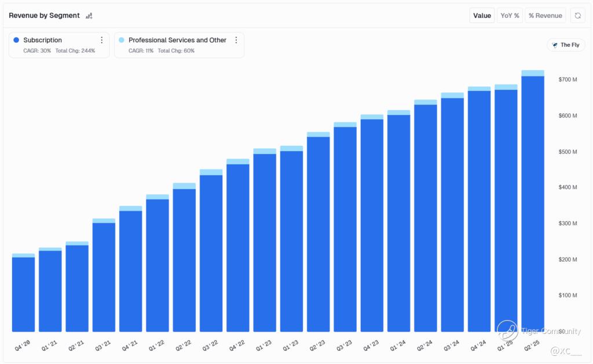Click the Q1'21 x-axis label
This screenshot has width=593, height=364.
(49, 345)
